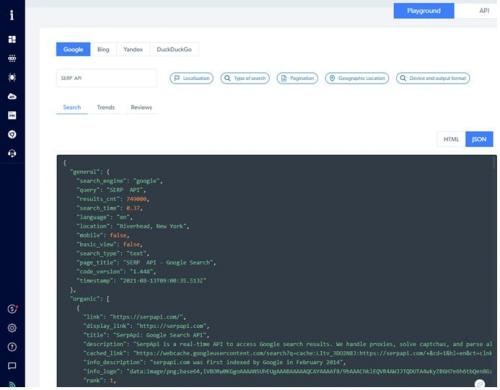Click the "timestamp" line in JSON
500x390 pixels.
pyautogui.click(x=141, y=281)
